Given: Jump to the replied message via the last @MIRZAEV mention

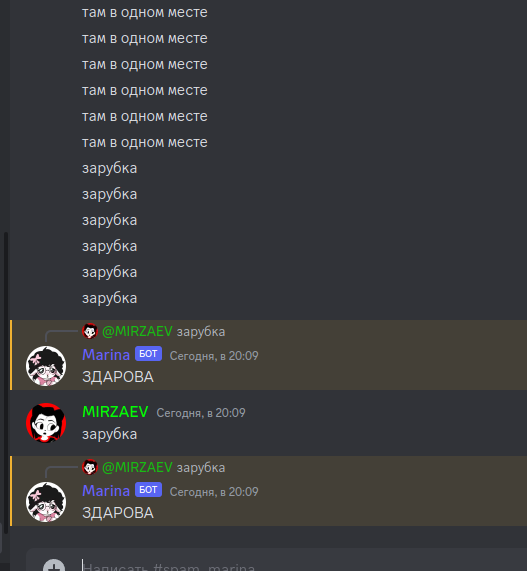Looking at the screenshot, I should click(137, 467).
